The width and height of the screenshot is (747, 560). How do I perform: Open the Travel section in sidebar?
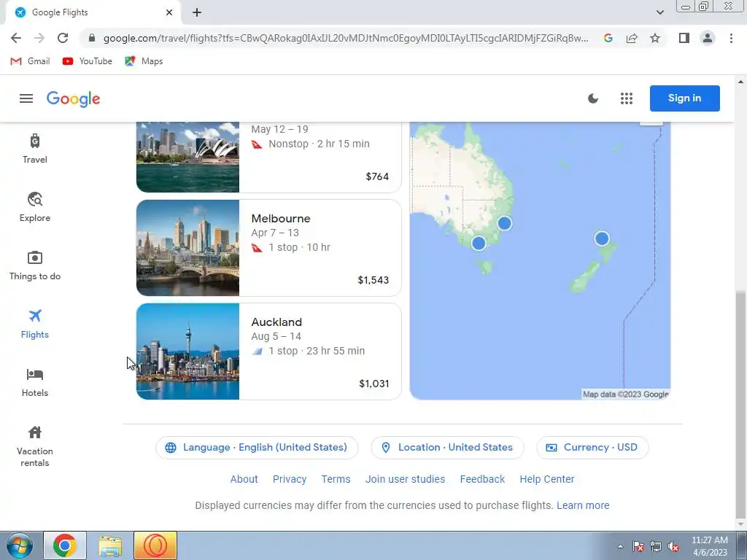tap(35, 149)
